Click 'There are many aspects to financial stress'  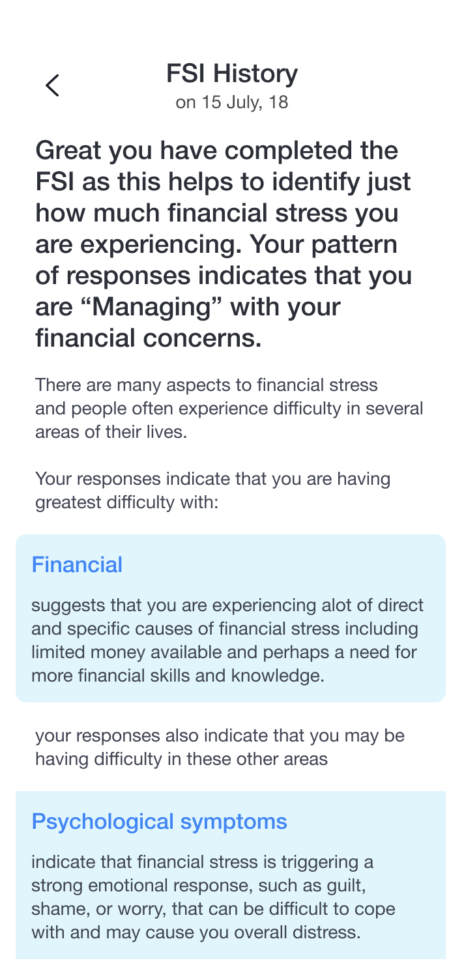(x=207, y=384)
